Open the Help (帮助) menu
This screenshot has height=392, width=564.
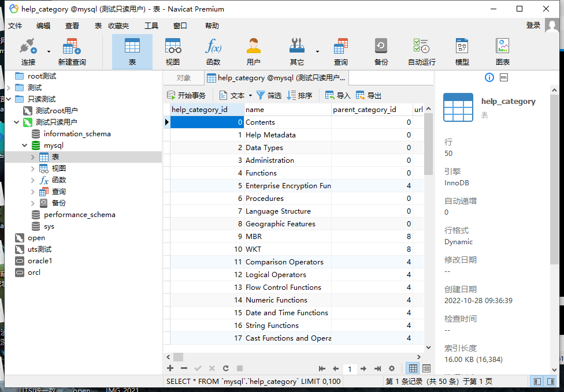[212, 26]
